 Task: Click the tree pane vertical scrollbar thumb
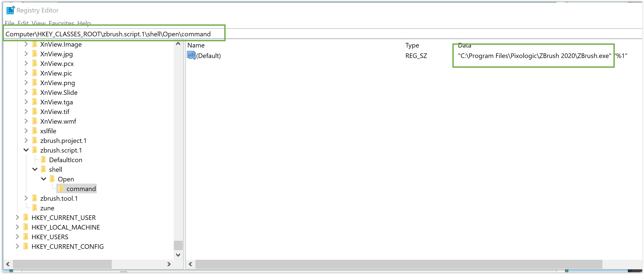[x=178, y=245]
